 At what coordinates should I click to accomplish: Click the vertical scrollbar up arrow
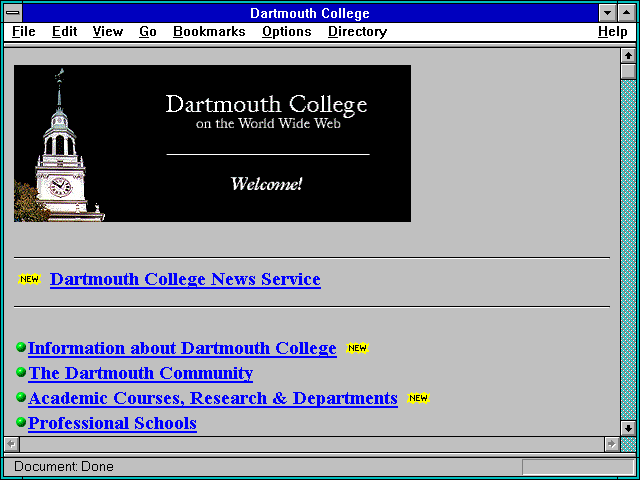click(x=628, y=56)
